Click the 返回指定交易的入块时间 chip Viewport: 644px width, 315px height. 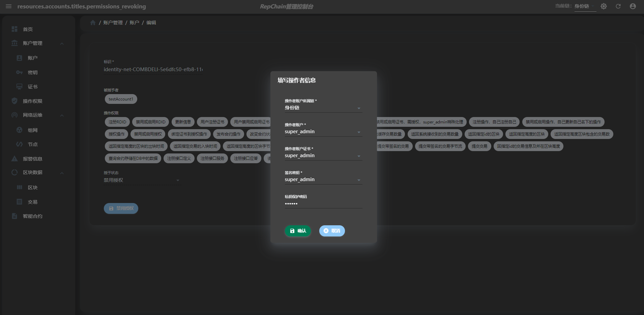click(195, 146)
